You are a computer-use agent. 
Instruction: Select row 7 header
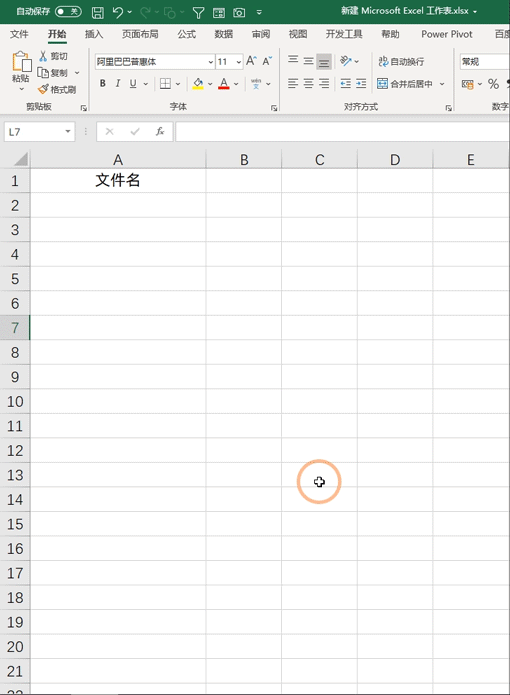point(15,328)
